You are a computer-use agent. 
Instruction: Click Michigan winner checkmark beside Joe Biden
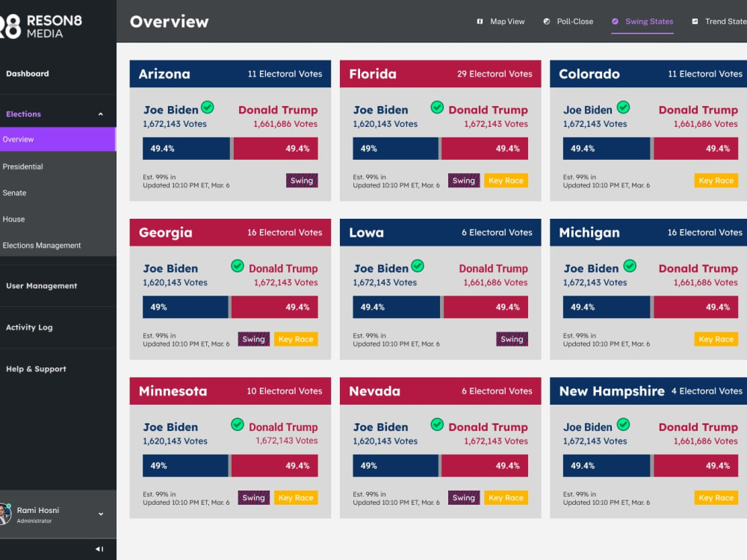pyautogui.click(x=630, y=266)
